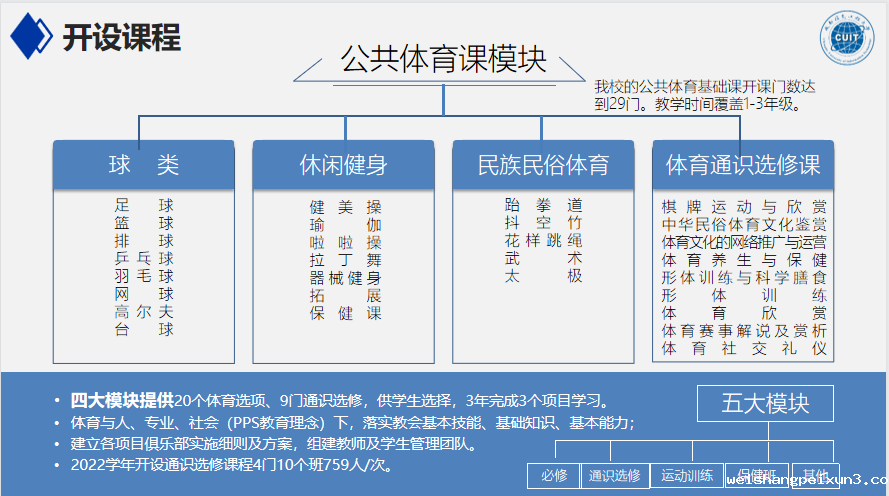Select 瑜伽 in the leisure fitness list
The image size is (889, 496).
[x=345, y=225]
